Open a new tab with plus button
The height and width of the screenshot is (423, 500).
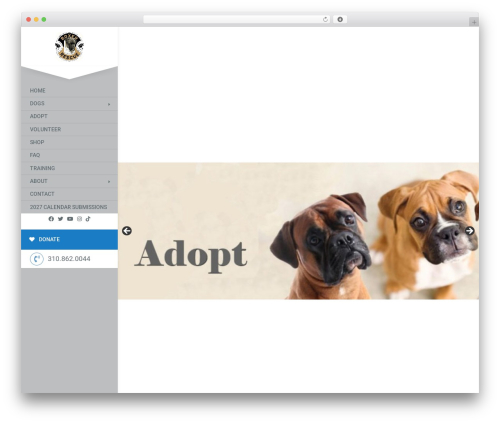(x=474, y=22)
